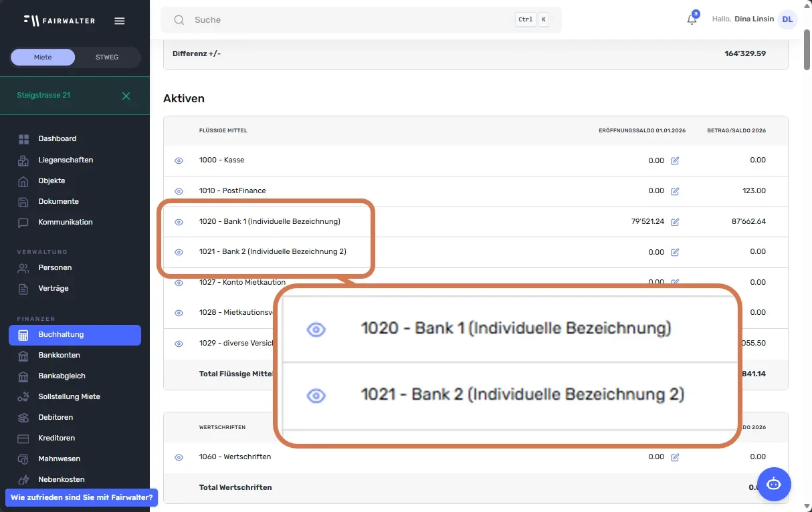Viewport: 812px width, 512px height.
Task: Click the 1000 - Kasse account name
Action: point(222,161)
